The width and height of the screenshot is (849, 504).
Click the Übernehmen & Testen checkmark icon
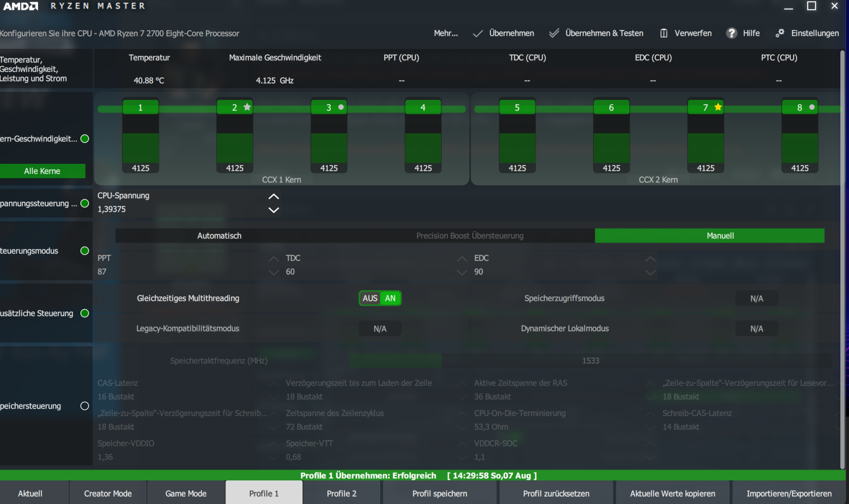coord(554,33)
